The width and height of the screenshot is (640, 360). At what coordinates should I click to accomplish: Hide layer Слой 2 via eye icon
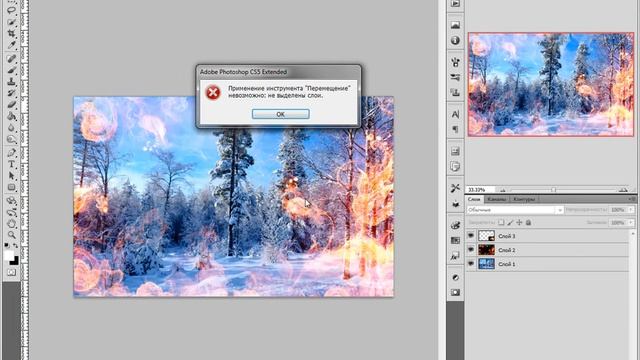coord(471,250)
